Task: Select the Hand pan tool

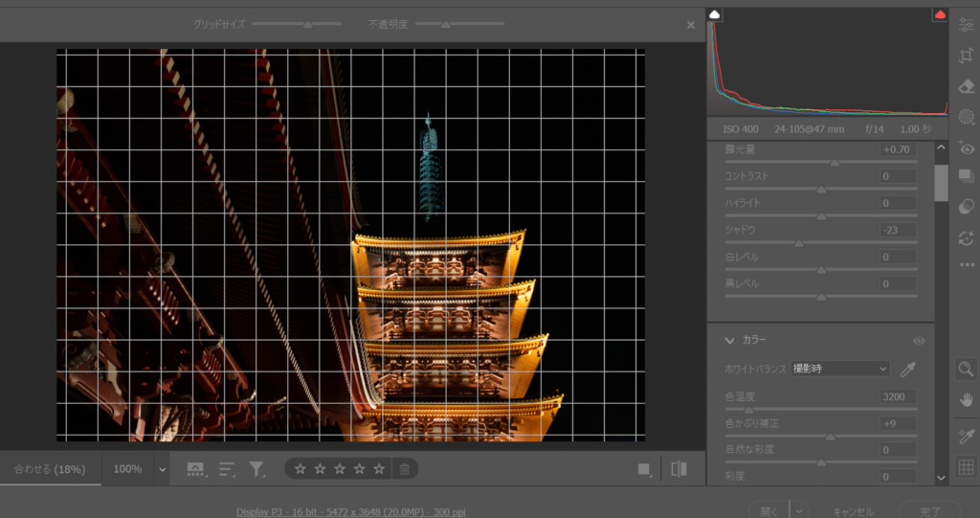Action: [x=966, y=399]
